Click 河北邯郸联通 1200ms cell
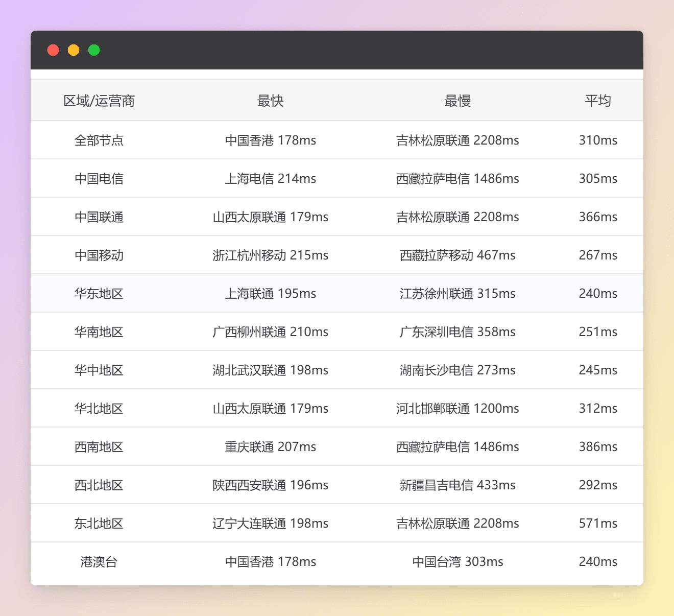The image size is (674, 616). 458,408
